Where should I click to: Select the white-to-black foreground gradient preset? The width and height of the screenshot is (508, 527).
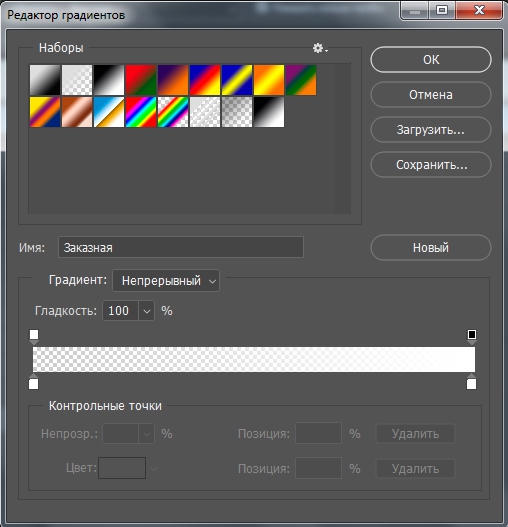[x=45, y=80]
